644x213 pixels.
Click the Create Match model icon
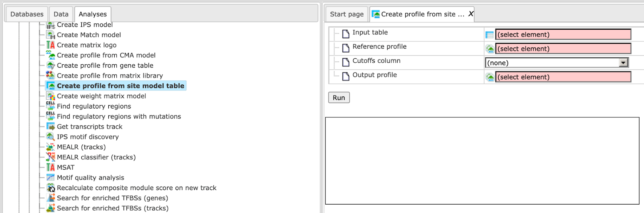click(x=50, y=35)
